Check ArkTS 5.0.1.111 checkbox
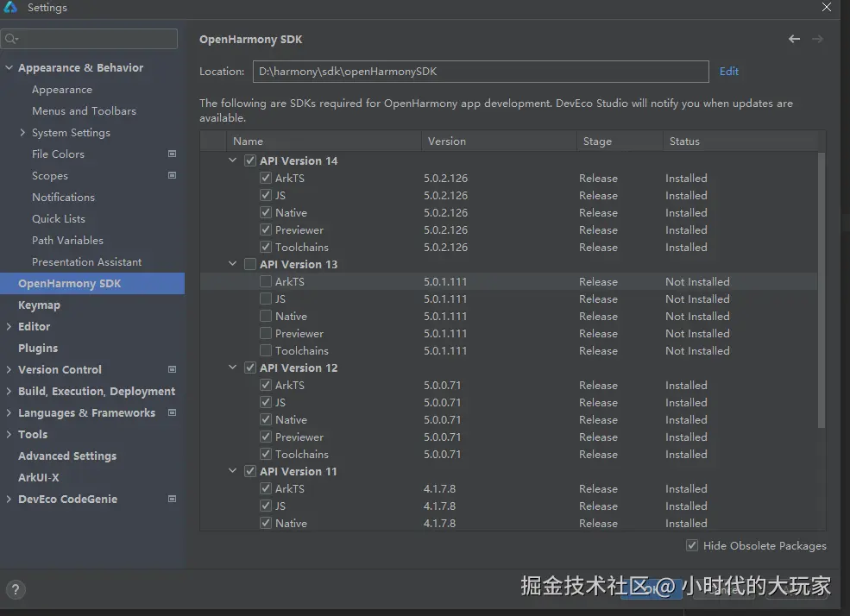 coord(266,282)
